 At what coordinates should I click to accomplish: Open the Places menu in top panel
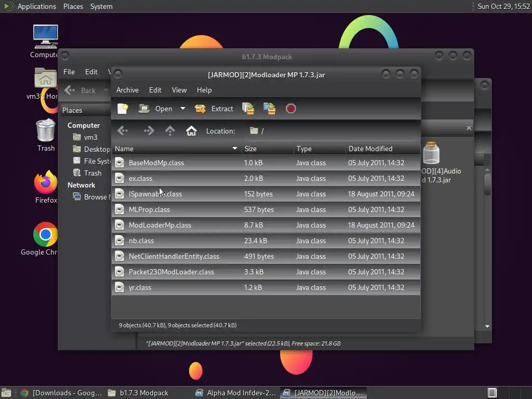click(x=73, y=6)
